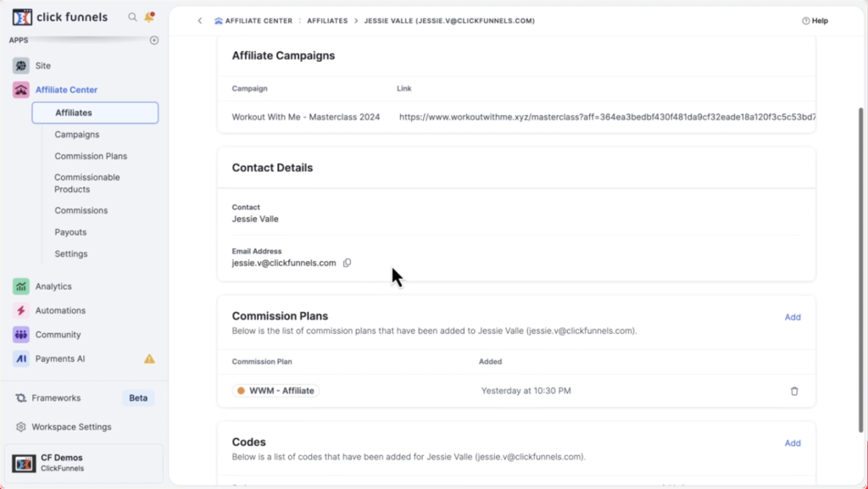Go back using the breadcrumb left chevron

click(200, 21)
